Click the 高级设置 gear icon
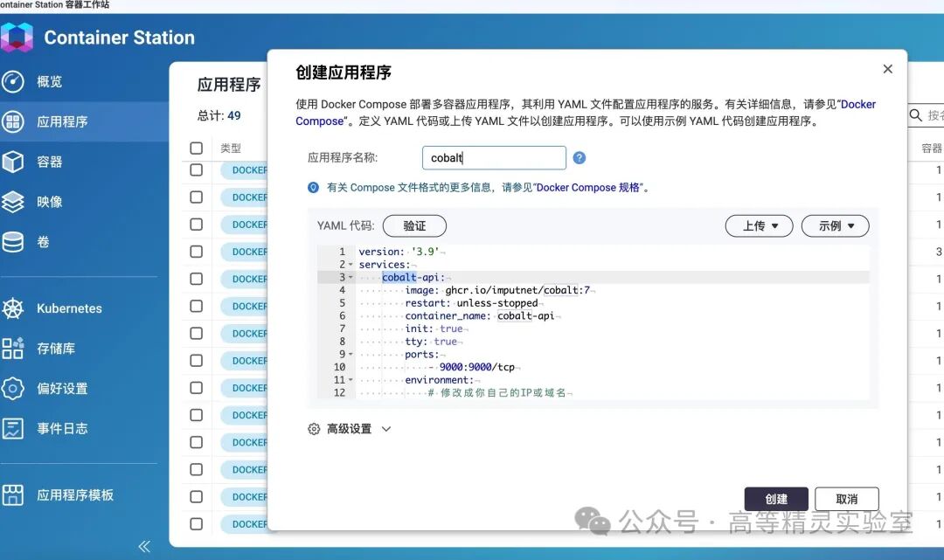 pos(314,429)
